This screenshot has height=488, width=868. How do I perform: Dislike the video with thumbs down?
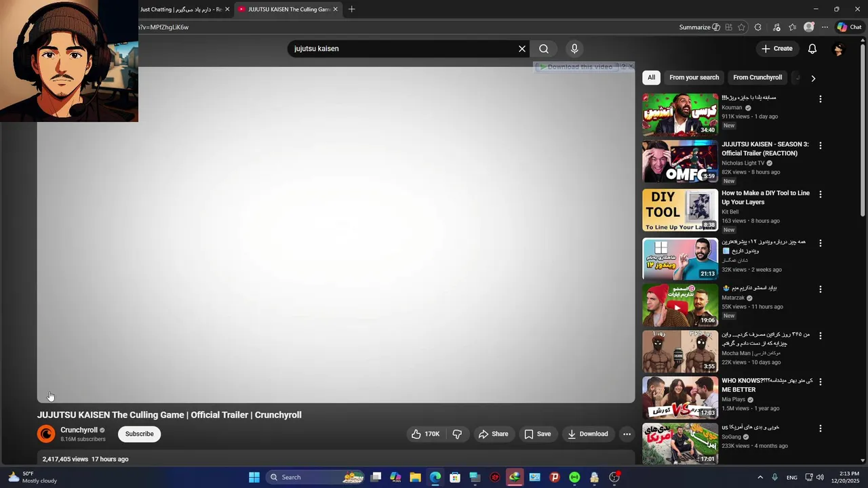point(458,434)
